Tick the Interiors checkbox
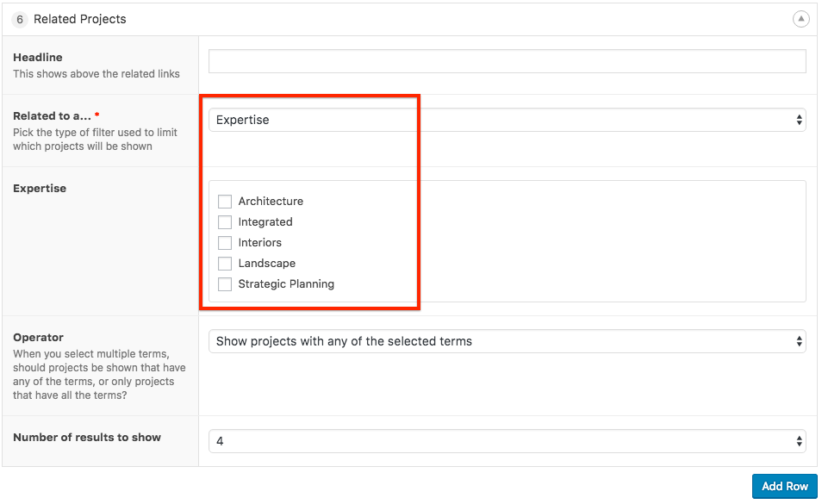 [x=225, y=243]
